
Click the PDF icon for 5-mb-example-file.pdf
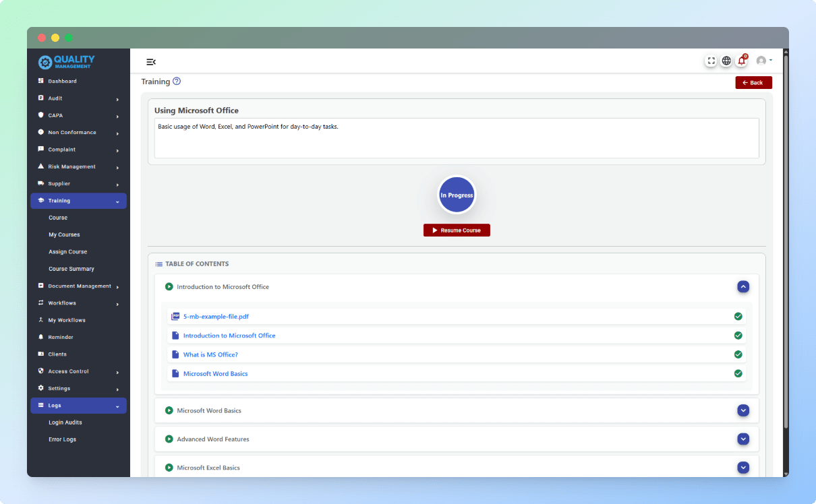tap(175, 316)
